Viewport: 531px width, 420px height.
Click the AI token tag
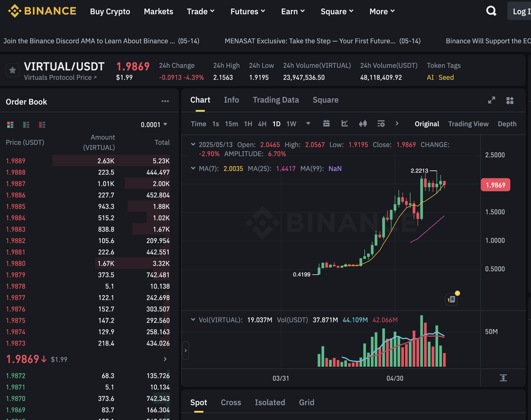tap(430, 78)
